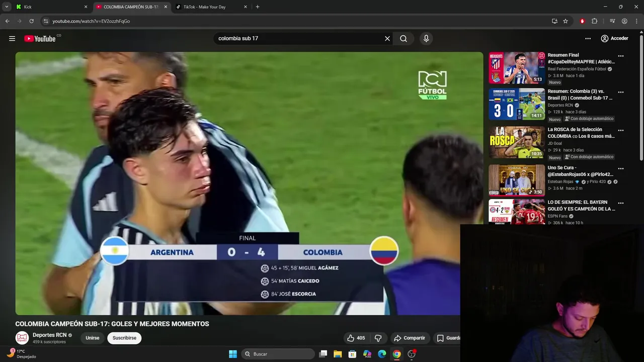This screenshot has height=362, width=644.
Task: Open the media controls icon
Action: tap(612, 21)
